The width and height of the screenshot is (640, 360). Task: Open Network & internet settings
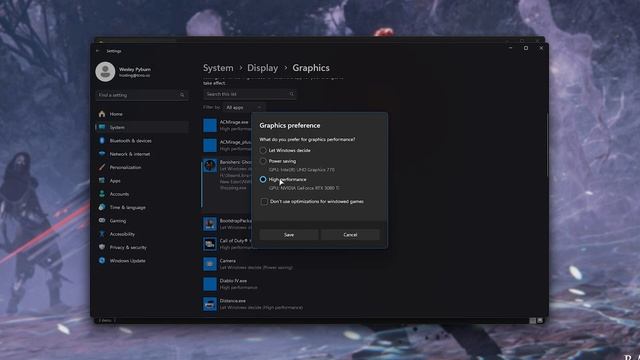coord(142,154)
